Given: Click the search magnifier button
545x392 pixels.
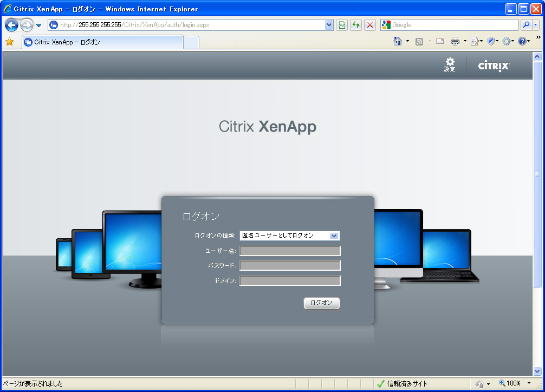Looking at the screenshot, I should [x=526, y=25].
